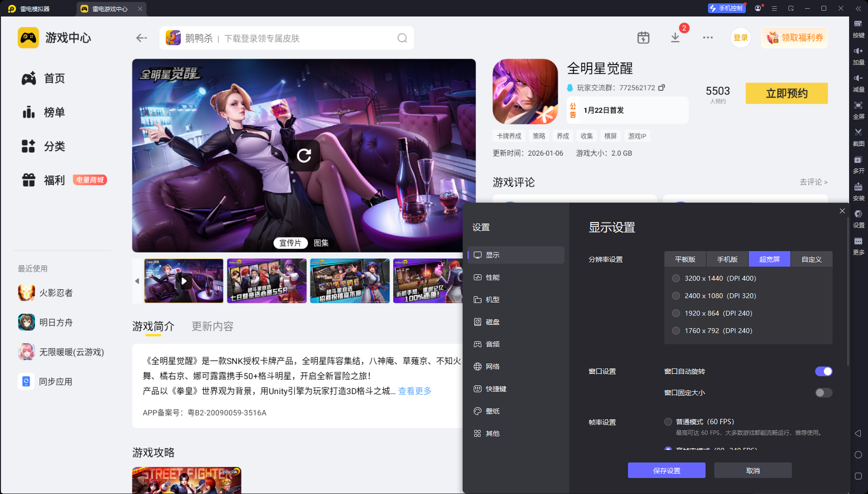Click the search magnifier icon
The width and height of the screenshot is (868, 494).
pyautogui.click(x=402, y=38)
